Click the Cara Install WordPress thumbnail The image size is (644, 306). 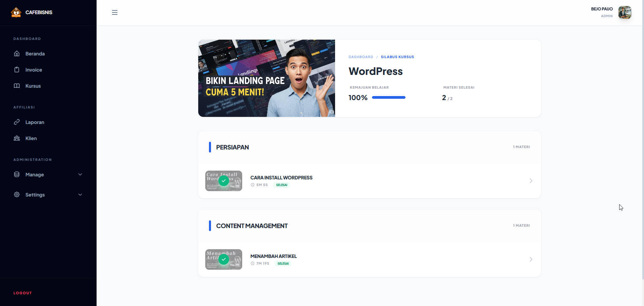tap(224, 181)
